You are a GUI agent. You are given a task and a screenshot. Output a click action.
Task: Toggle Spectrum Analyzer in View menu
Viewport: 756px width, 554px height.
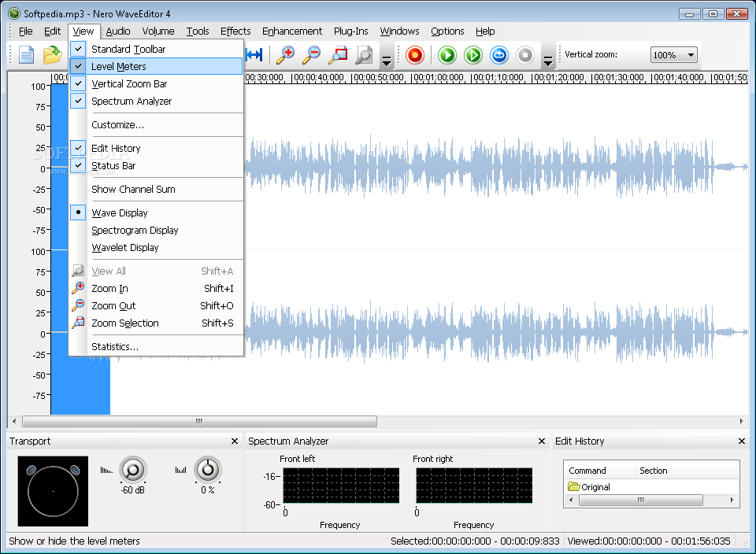pos(156,102)
